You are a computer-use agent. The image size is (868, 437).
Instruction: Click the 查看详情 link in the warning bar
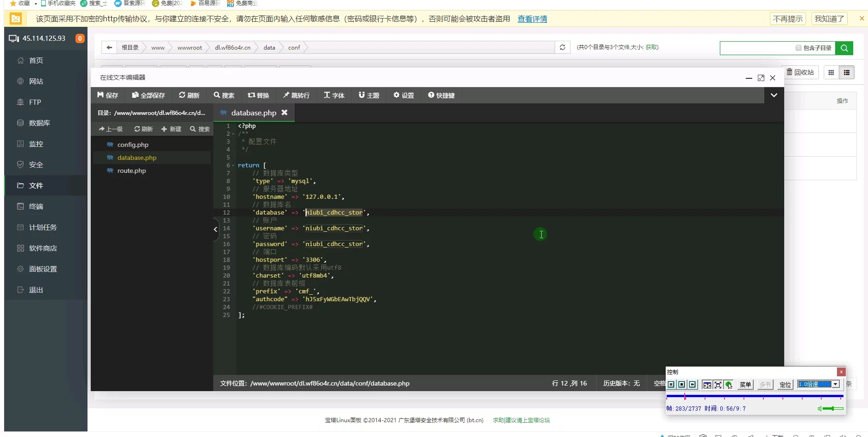532,19
